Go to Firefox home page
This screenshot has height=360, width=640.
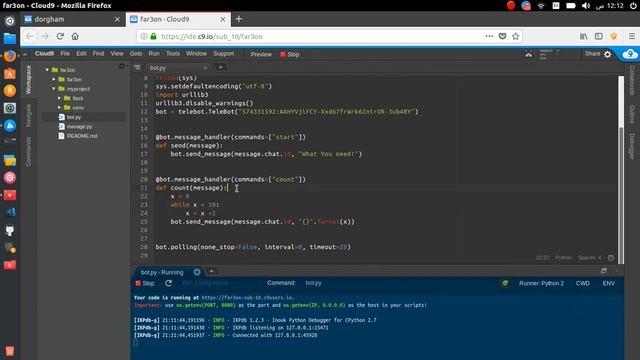click(x=75, y=36)
